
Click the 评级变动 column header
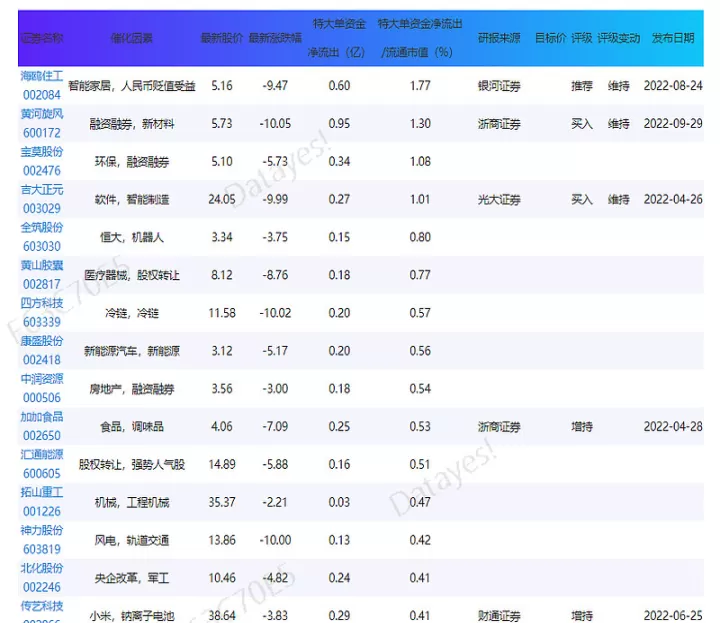coord(619,38)
